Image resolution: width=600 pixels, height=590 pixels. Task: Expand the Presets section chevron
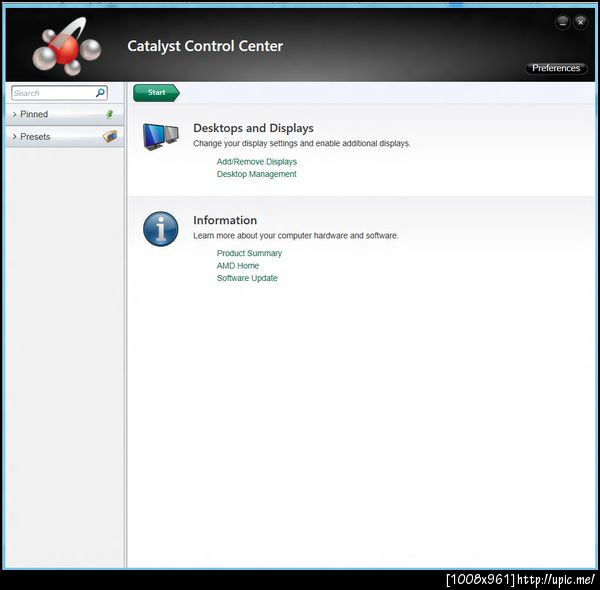click(15, 137)
